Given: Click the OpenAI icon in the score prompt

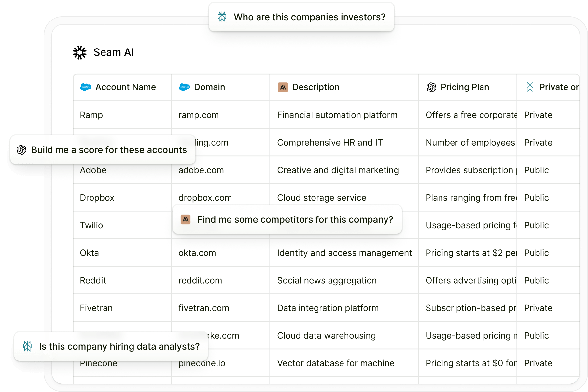Looking at the screenshot, I should pos(21,150).
